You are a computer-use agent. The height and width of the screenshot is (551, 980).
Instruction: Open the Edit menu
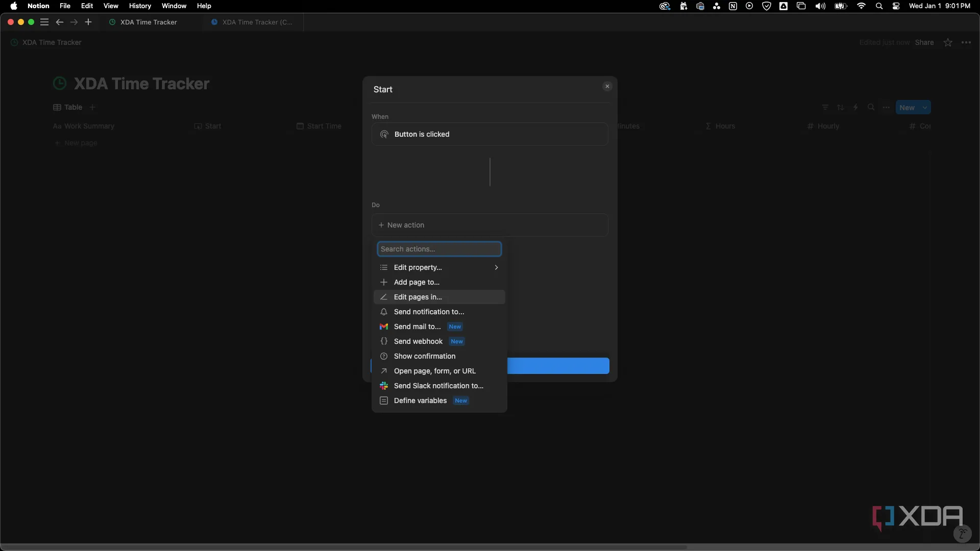(87, 6)
